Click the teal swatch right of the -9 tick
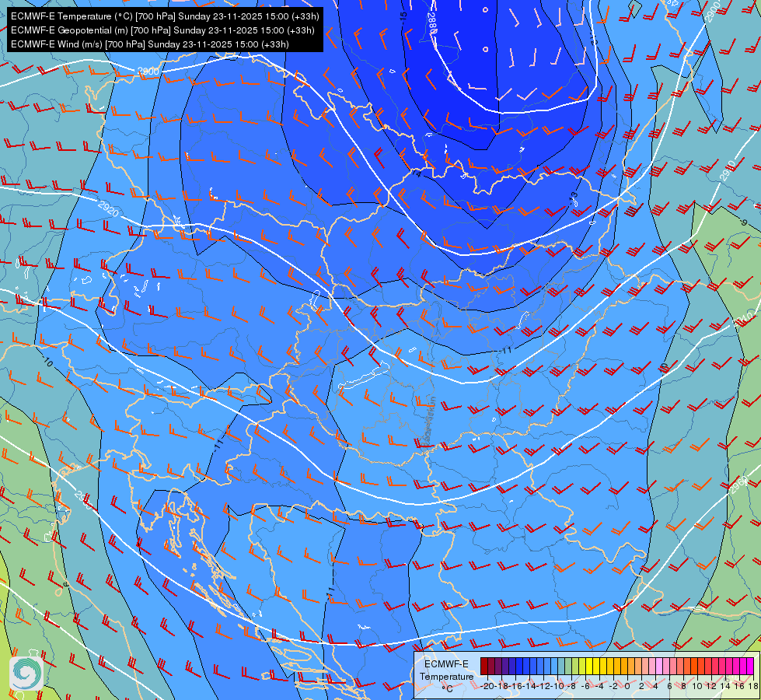 (x=561, y=666)
